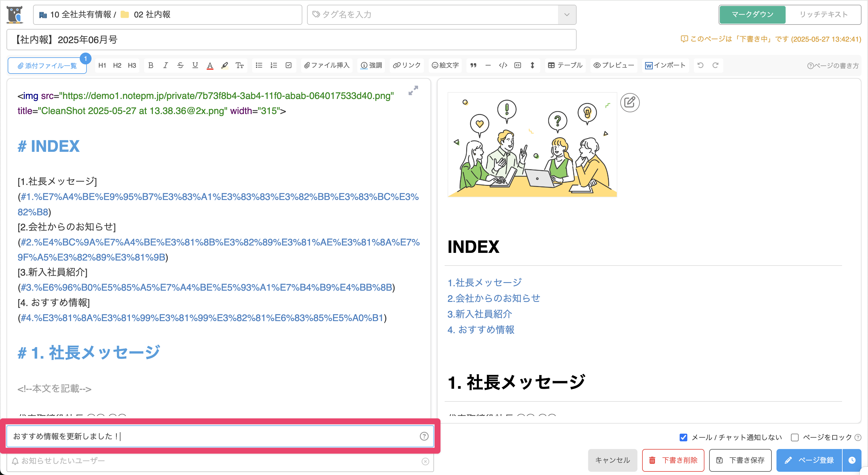Expand the tag name dropdown arrow
Screen dimensions: 868x475
click(567, 14)
